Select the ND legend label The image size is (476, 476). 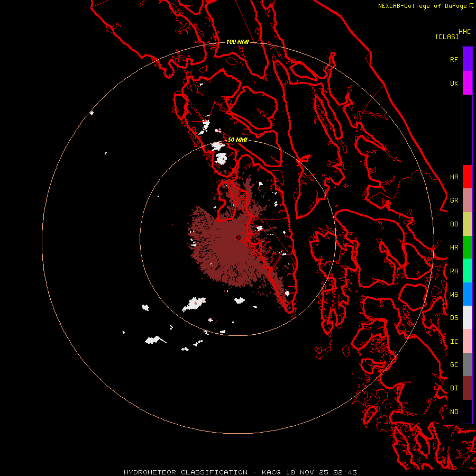454,412
